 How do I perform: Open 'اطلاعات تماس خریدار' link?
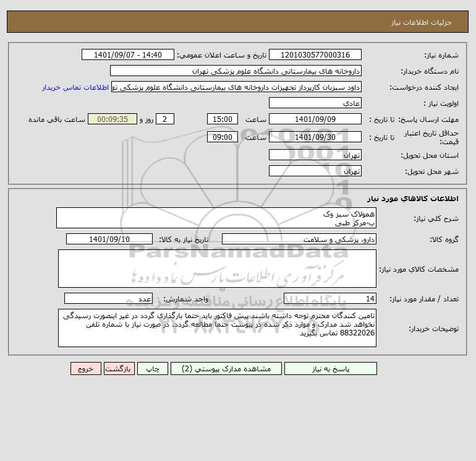pos(75,87)
